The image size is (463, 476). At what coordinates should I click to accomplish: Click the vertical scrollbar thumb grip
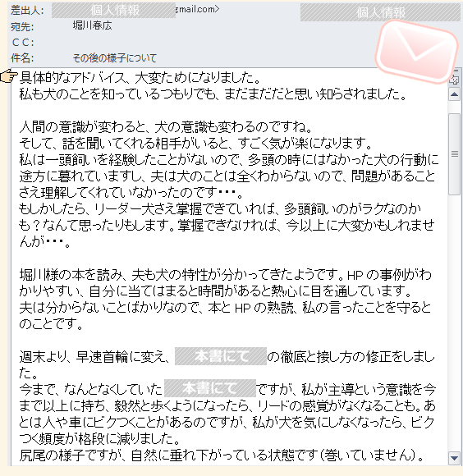pos(454,154)
